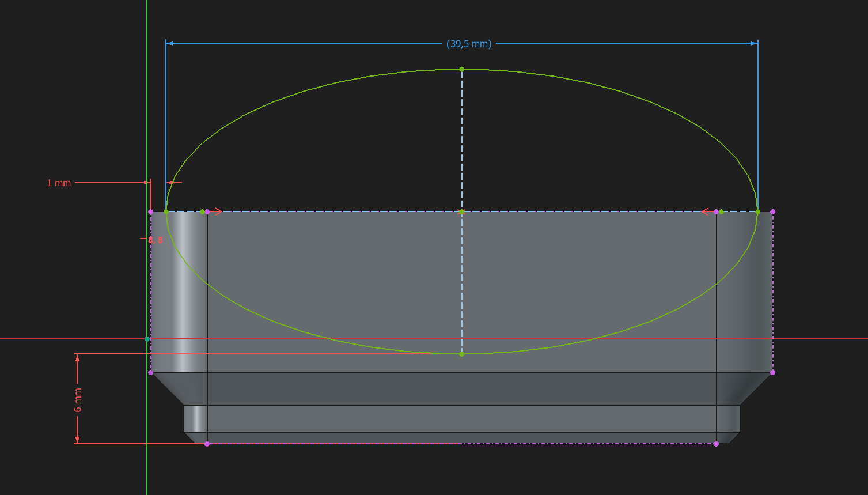Select the 1 mm distance constraint label
The image size is (868, 495).
coord(59,183)
